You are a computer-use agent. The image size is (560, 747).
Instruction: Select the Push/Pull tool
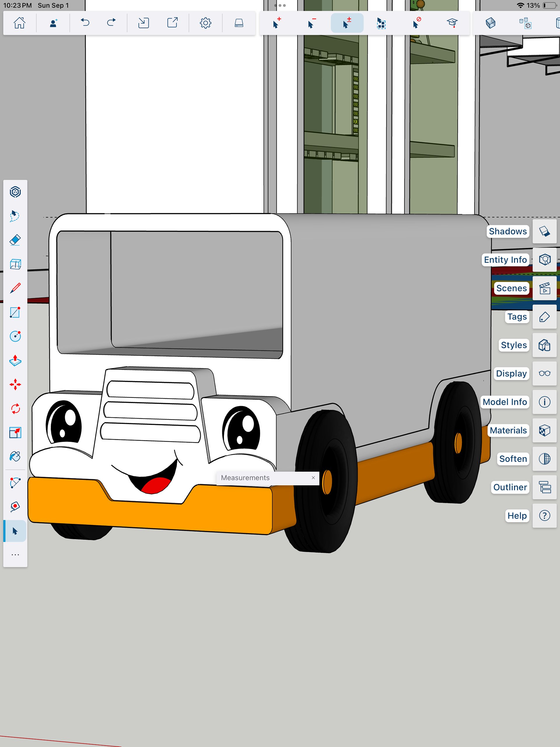15,360
